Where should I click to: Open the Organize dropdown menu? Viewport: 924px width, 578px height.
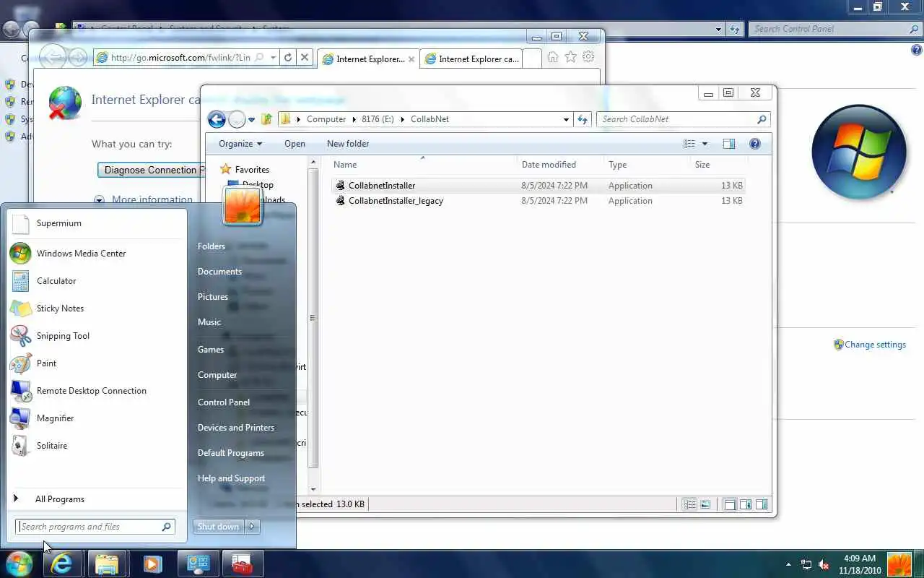(240, 144)
